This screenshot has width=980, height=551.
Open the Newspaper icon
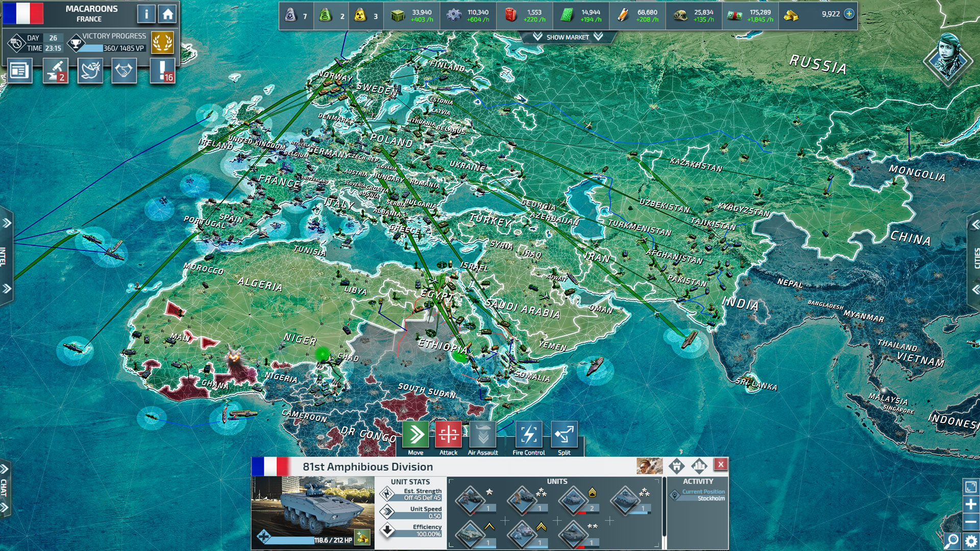pyautogui.click(x=19, y=71)
